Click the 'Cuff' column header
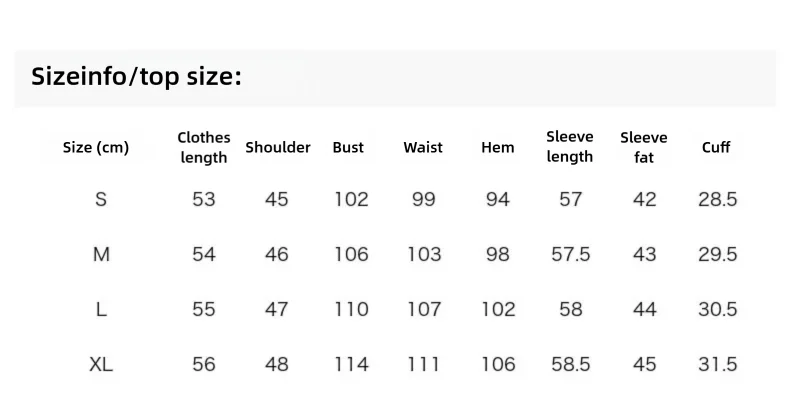The width and height of the screenshot is (790, 408). coord(716,147)
